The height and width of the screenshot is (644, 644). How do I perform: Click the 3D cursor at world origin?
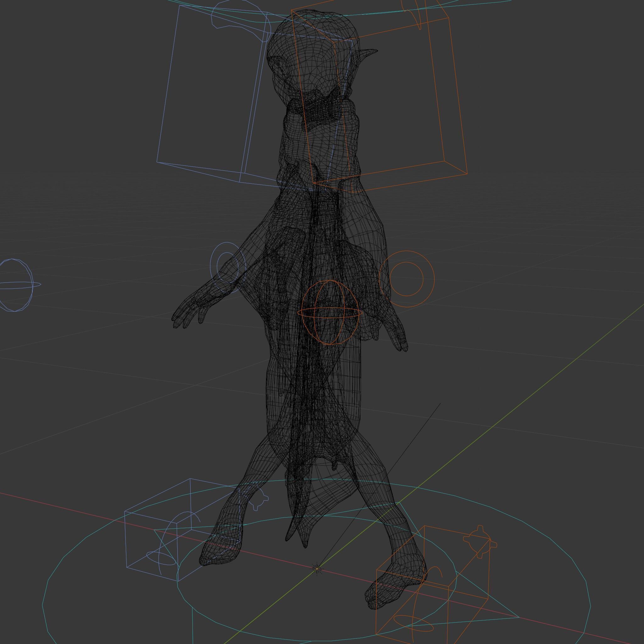pos(317,569)
